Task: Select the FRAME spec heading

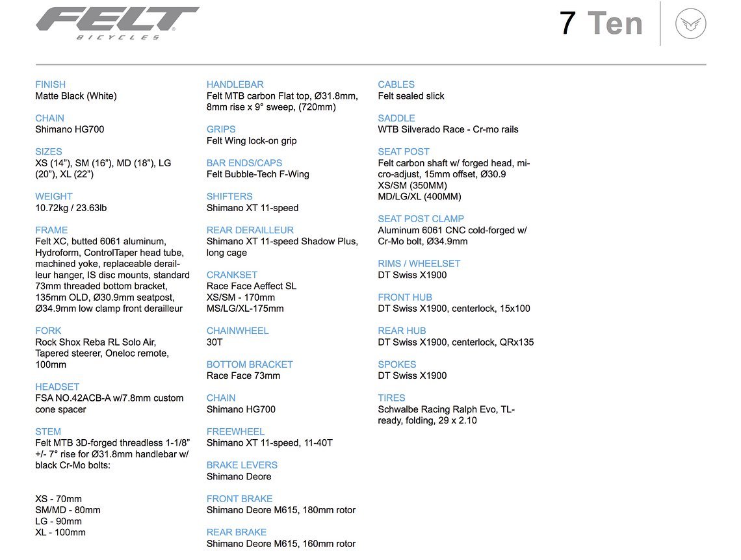Action: pos(51,230)
